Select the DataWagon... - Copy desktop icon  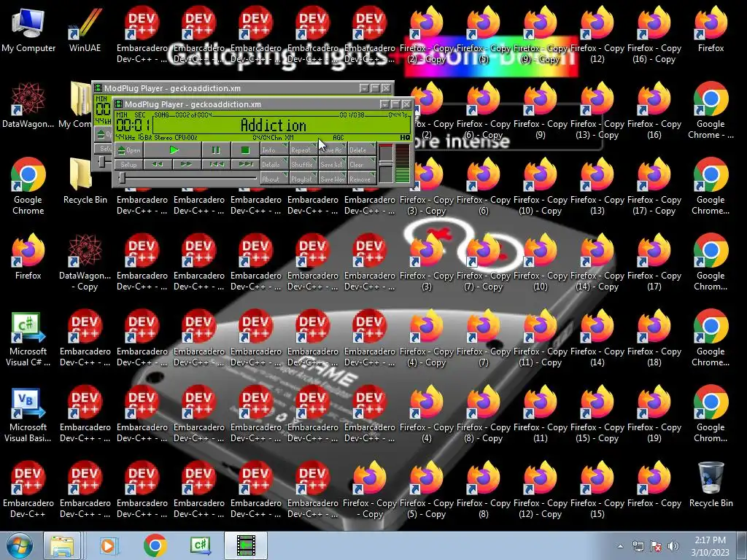coord(85,262)
